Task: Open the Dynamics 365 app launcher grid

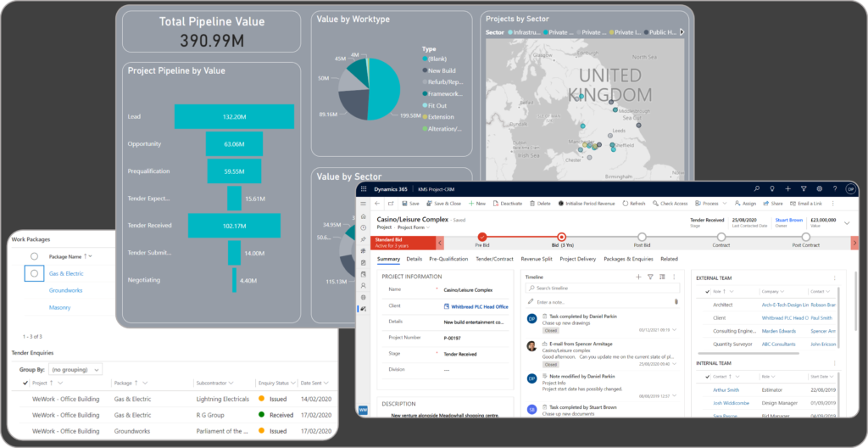Action: coord(364,189)
